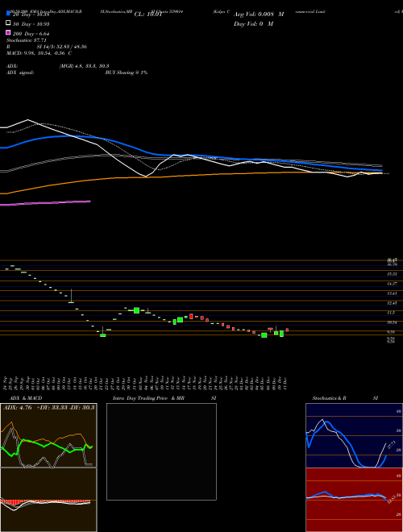The image size is (403, 532).
Task: Click the 'ADX: 4.76 +DY: 33.33 -DY: 30.3' header
Action: pos(49,407)
